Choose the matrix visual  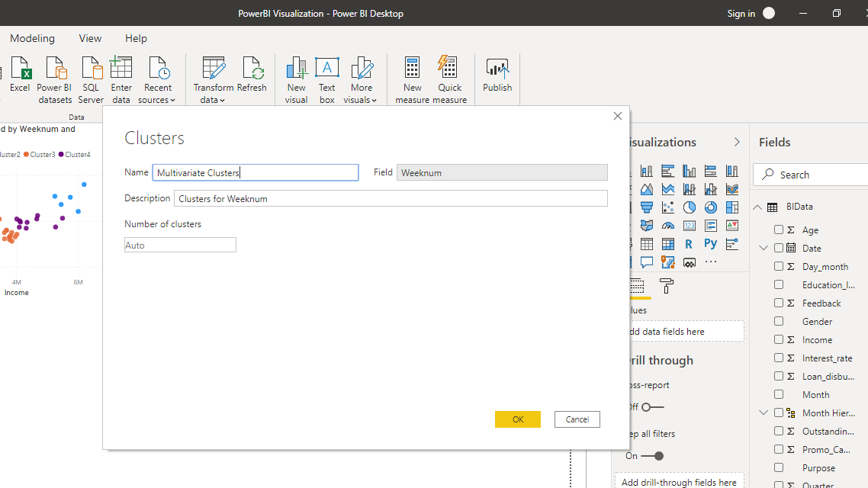(668, 244)
